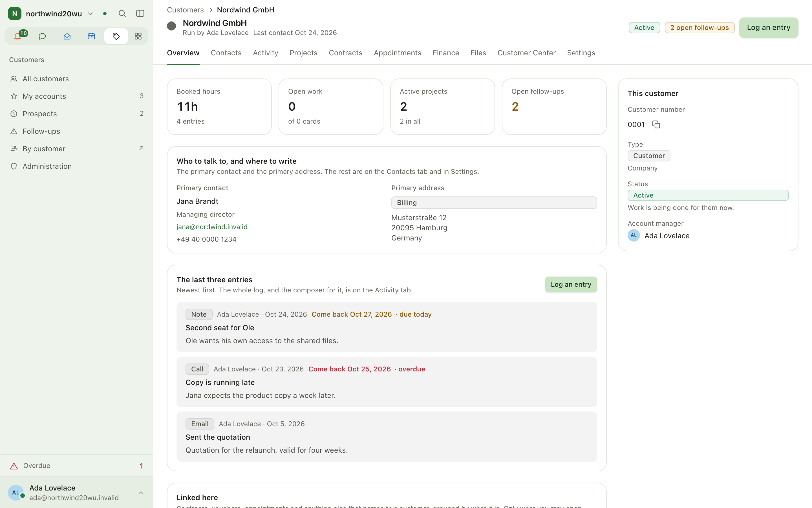Click the By customer external arrow
This screenshot has height=508, width=812.
coord(141,148)
